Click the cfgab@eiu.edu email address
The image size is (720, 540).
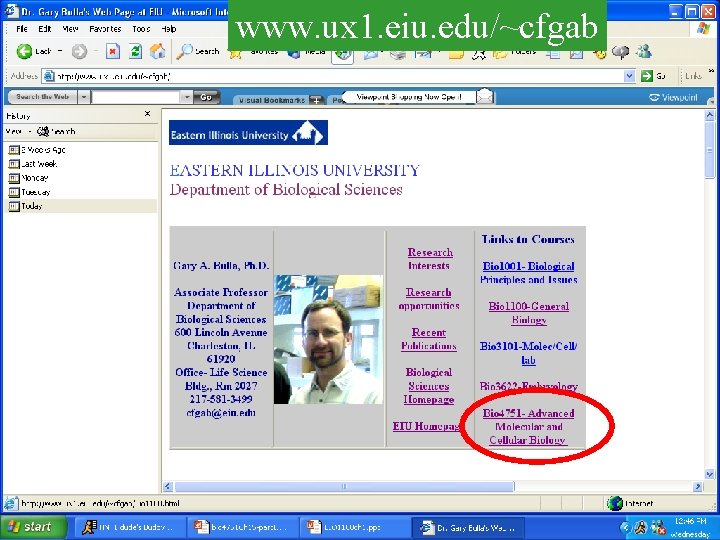[x=221, y=412]
